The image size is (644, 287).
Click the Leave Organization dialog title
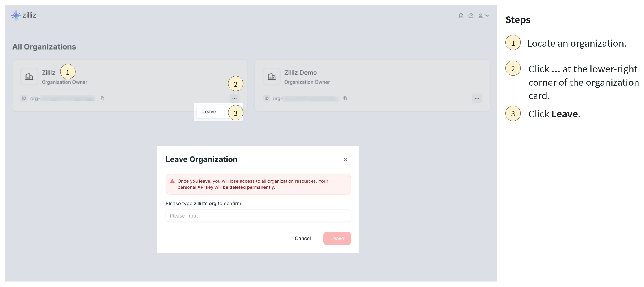[x=202, y=159]
